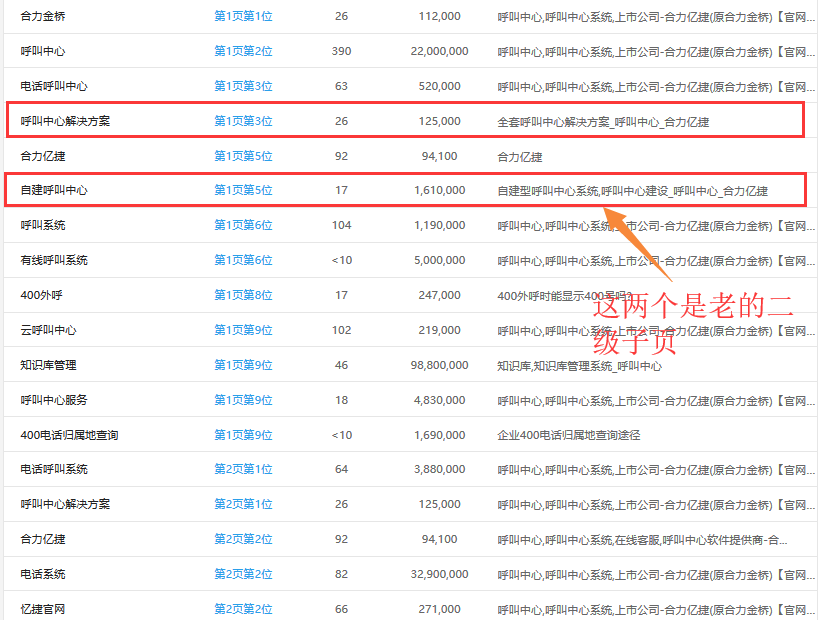Select the index value 63
Viewport: 819px width, 620px height.
tap(342, 86)
